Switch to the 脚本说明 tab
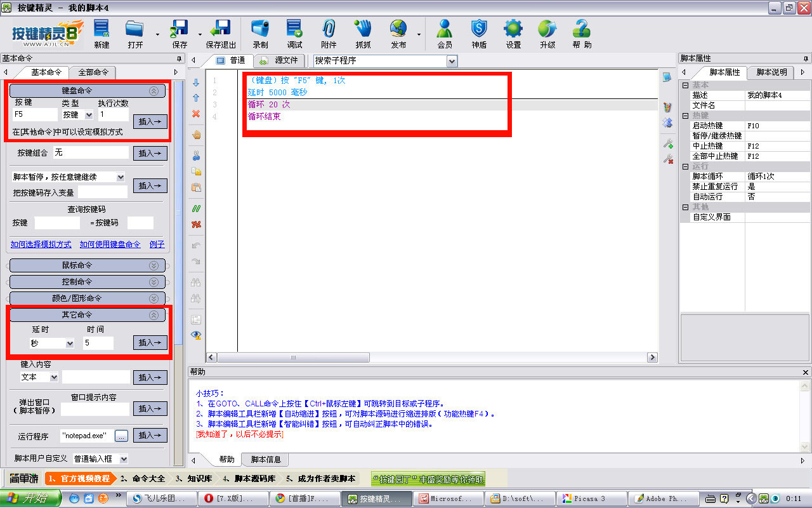 point(771,72)
